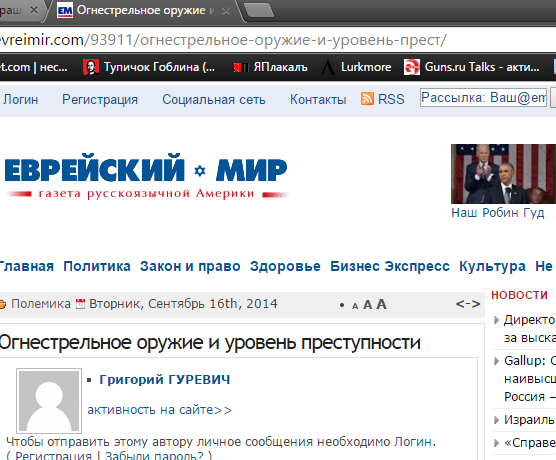Open the Полемика category link
Viewport: 556px width, 460px height.
(x=41, y=304)
